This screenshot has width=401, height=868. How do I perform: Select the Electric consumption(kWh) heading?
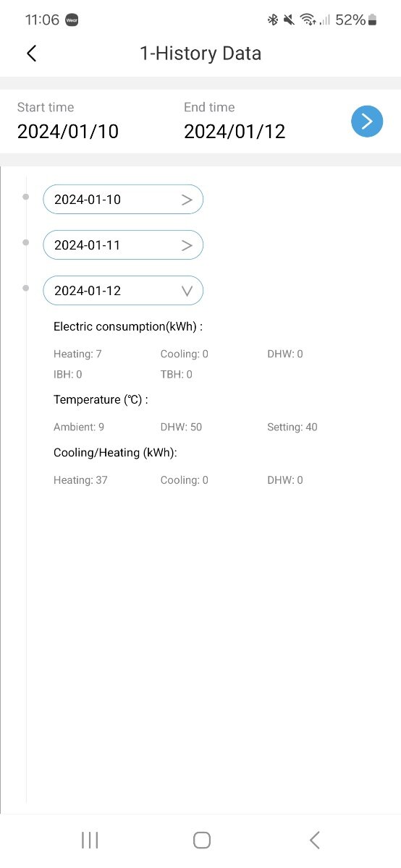tap(128, 327)
